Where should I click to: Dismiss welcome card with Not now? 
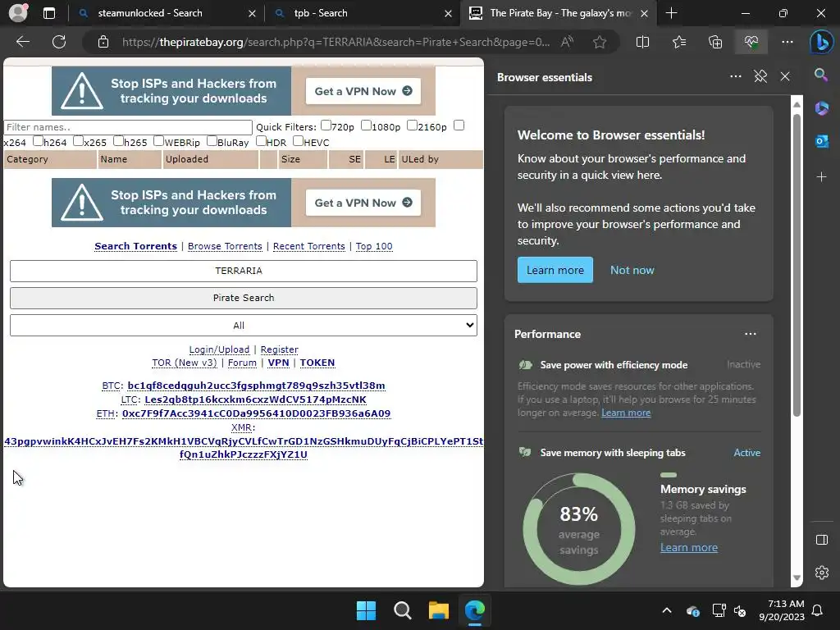pyautogui.click(x=632, y=270)
